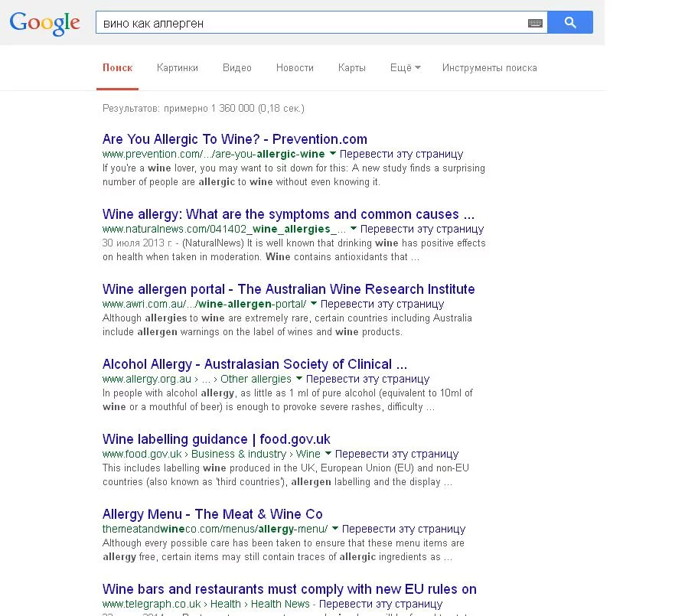Expand arrow next to www.awri.com.au URL

point(313,303)
